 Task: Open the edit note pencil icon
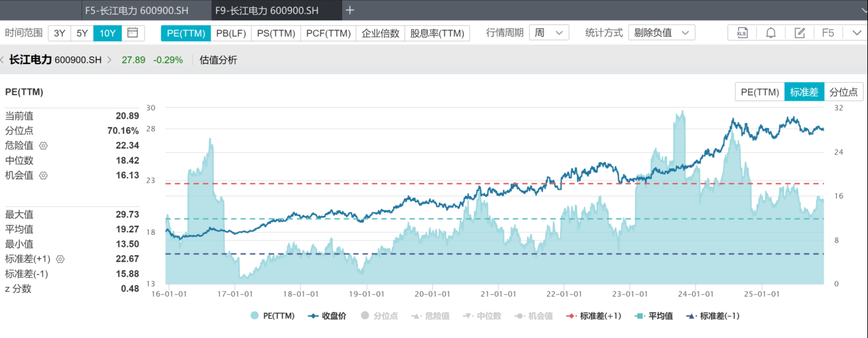tap(800, 33)
